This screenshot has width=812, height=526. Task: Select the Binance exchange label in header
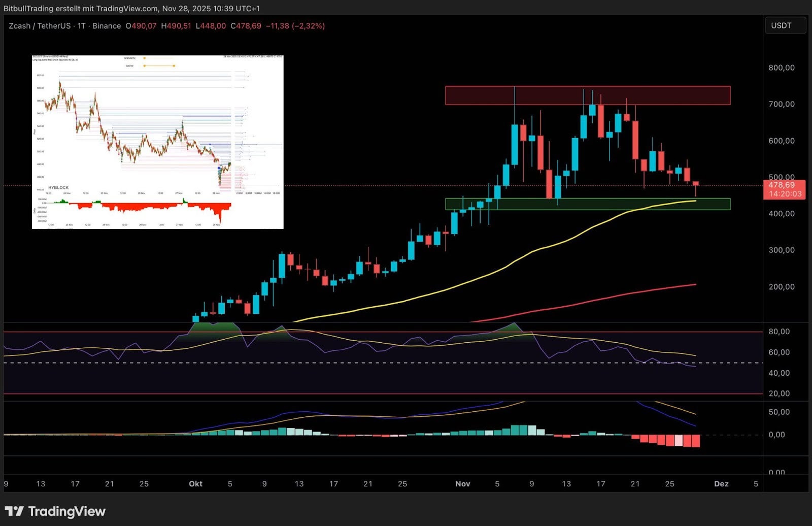point(107,26)
